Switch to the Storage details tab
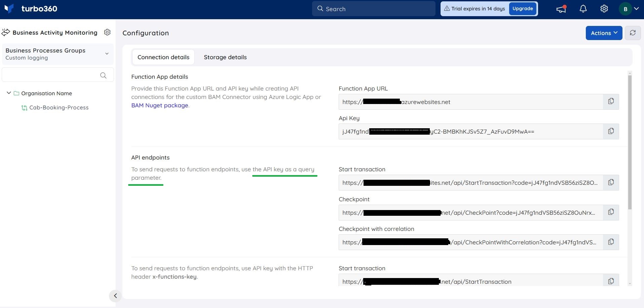 pyautogui.click(x=225, y=57)
